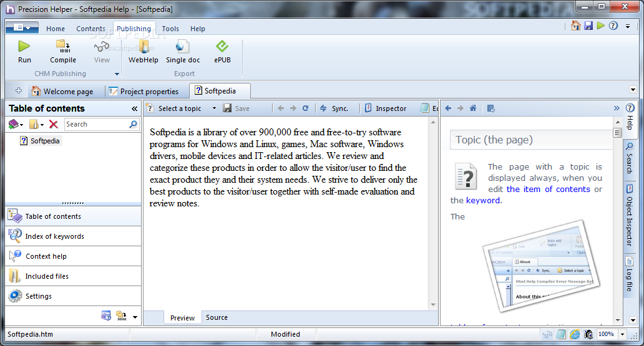The height and width of the screenshot is (346, 644).
Task: Open the Home ribbon tab
Action: 56,29
